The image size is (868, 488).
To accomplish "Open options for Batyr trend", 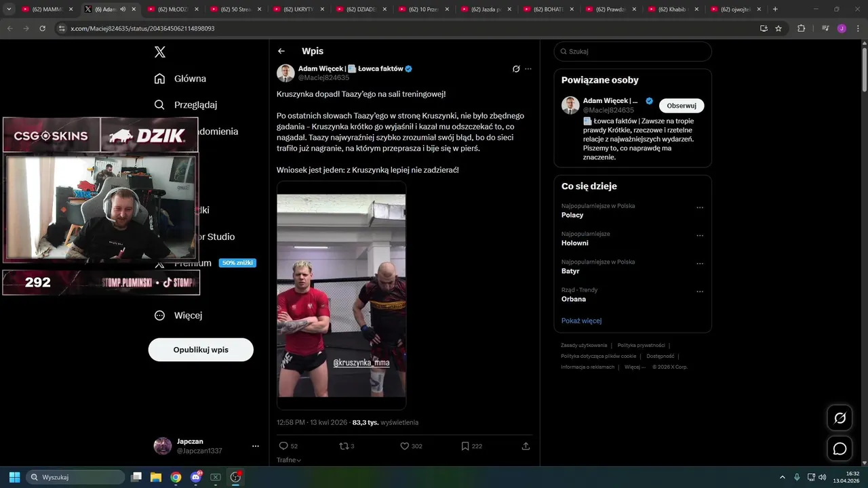I will point(700,264).
